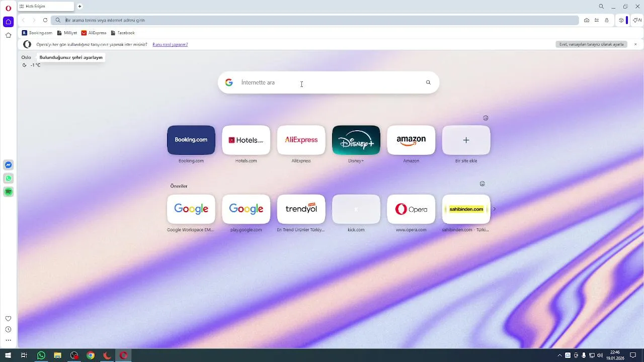This screenshot has height=362, width=644.
Task: Go forward with the forward arrow
Action: (34, 20)
